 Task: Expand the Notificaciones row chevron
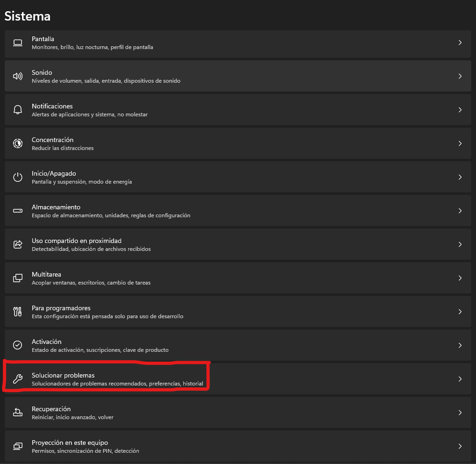point(460,110)
